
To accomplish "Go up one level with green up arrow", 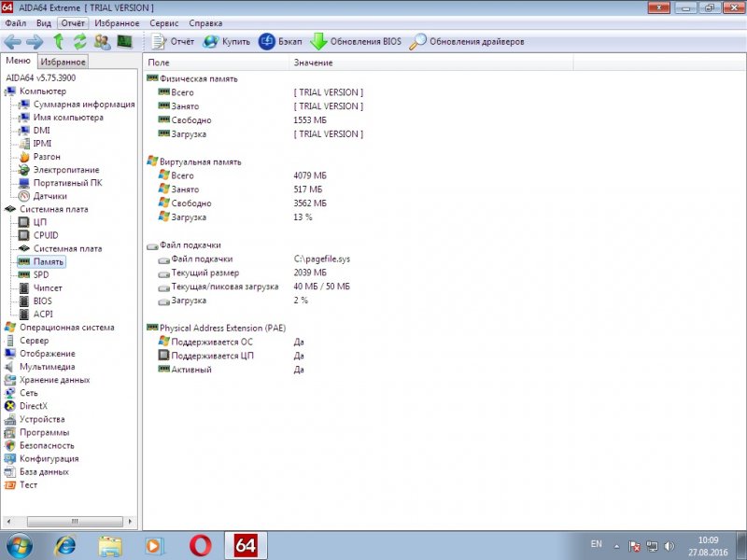I will [x=58, y=42].
